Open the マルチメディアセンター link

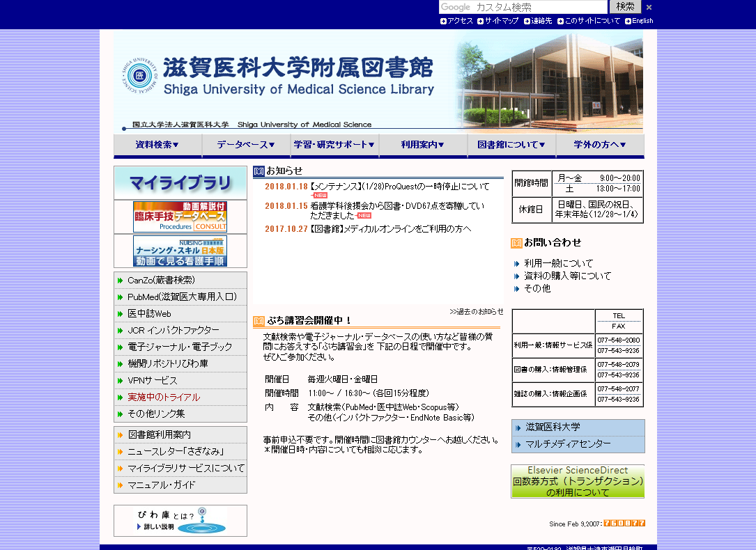point(568,444)
